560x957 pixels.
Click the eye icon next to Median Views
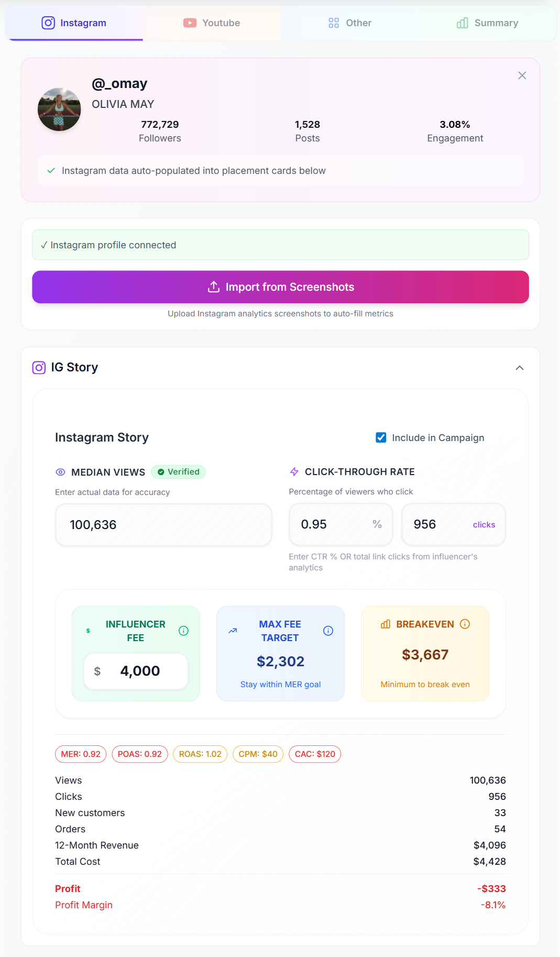click(61, 472)
